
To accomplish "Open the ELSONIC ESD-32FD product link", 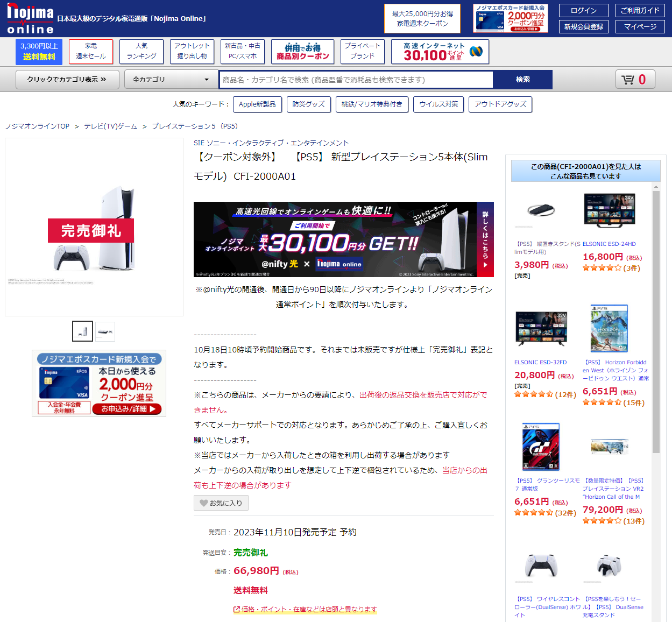I will click(540, 362).
